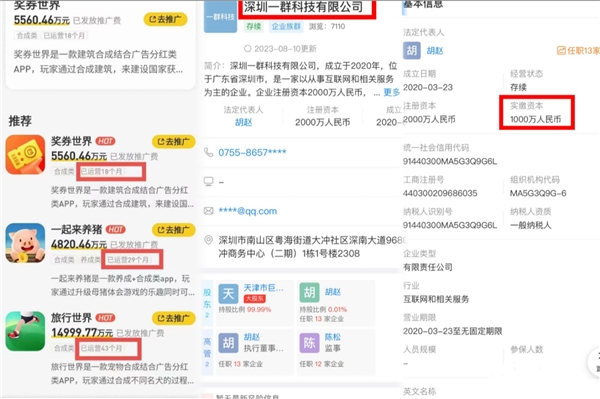Viewport: 600px width, 399px height.
Task: Click the HOT badge beside recommended 奖券世界
Action: pos(105,141)
